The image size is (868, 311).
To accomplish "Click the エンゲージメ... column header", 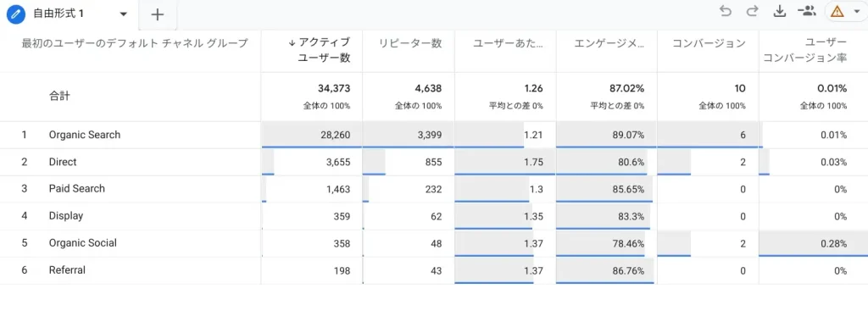I will pyautogui.click(x=609, y=44).
